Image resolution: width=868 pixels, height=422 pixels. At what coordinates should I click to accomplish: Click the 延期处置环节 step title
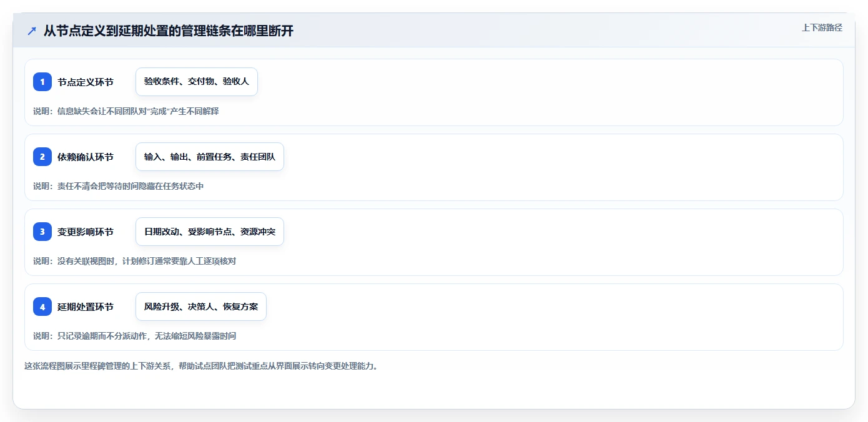click(x=86, y=307)
